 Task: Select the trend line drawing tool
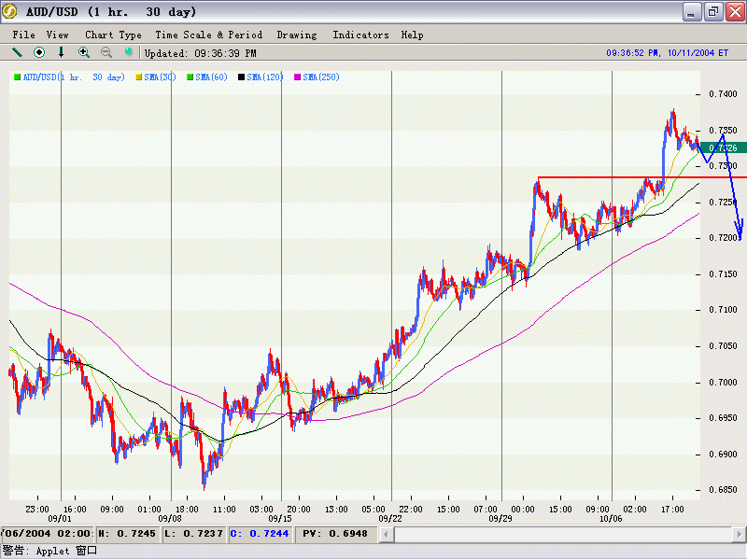click(17, 53)
